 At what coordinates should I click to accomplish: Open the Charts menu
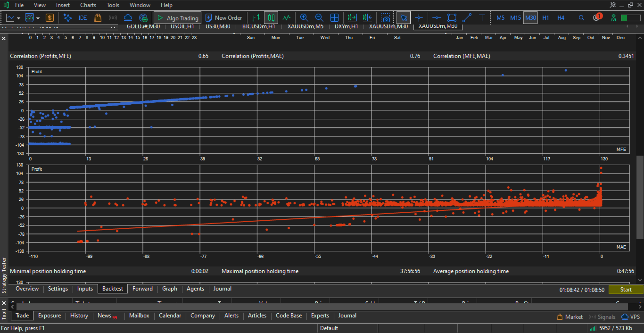(x=88, y=5)
